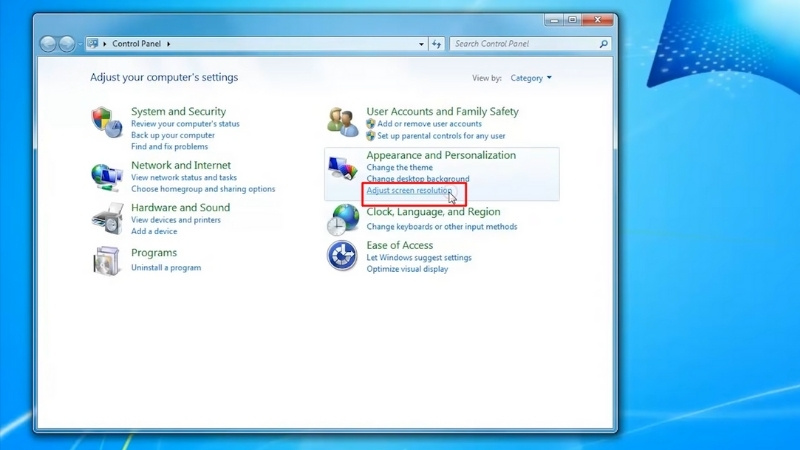This screenshot has width=800, height=450.
Task: Open the Appearance and Personalization monitor icon
Action: (342, 168)
